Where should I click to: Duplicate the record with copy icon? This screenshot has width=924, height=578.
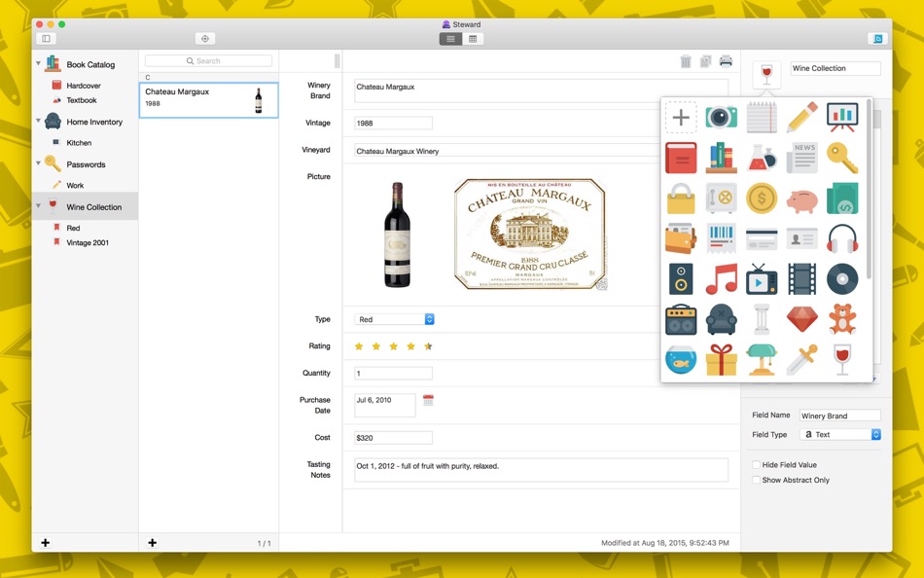705,61
